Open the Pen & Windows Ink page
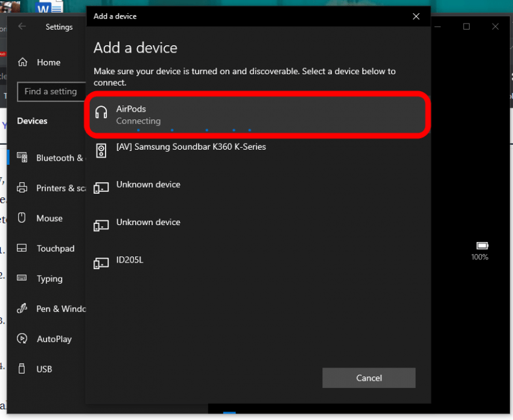The height and width of the screenshot is (420, 513). point(46,308)
